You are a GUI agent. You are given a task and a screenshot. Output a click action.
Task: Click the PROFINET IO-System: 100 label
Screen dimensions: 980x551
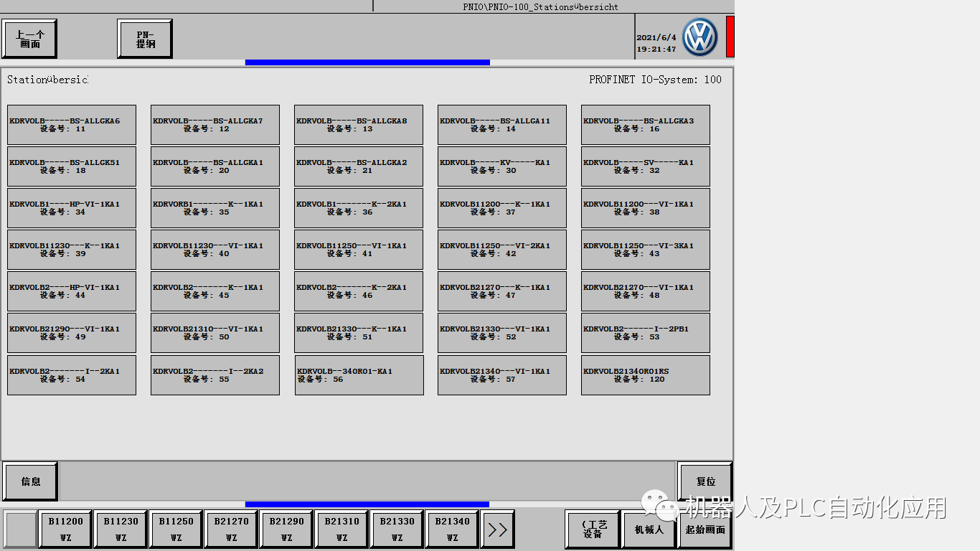tap(656, 80)
